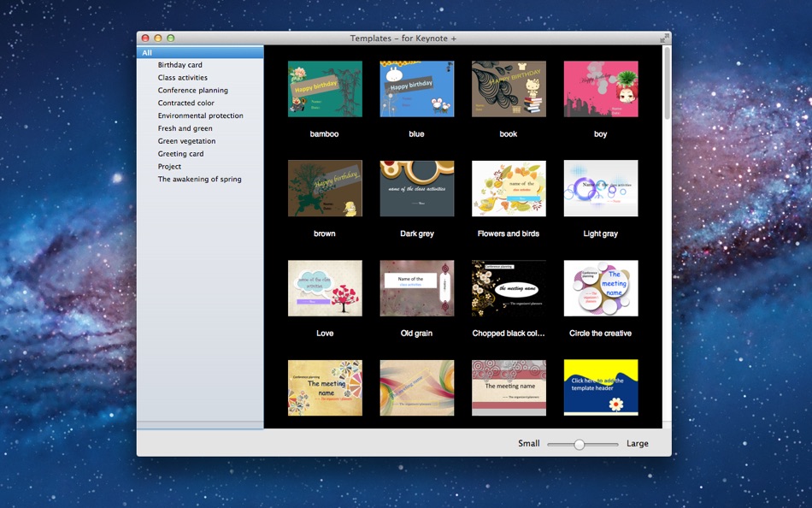Pick the boy template with pink background

601,89
